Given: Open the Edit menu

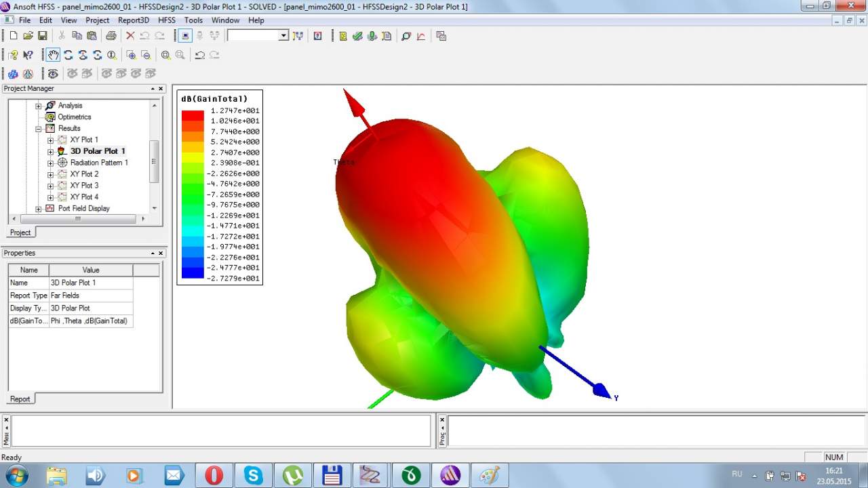Looking at the screenshot, I should coord(45,20).
